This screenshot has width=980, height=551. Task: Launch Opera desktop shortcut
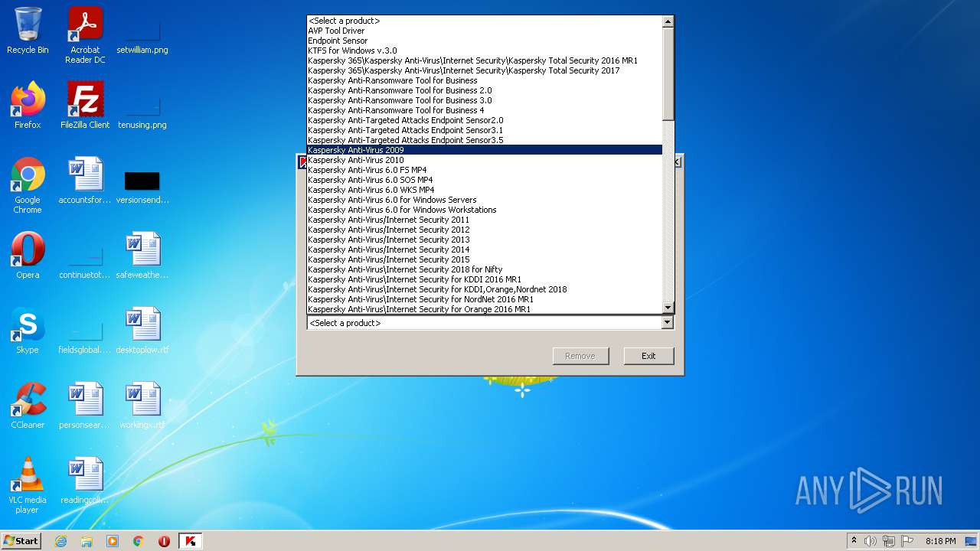[28, 256]
